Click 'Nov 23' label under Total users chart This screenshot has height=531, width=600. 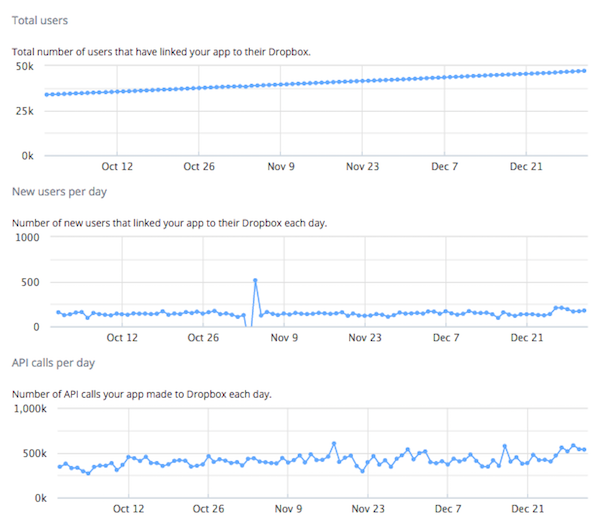362,167
